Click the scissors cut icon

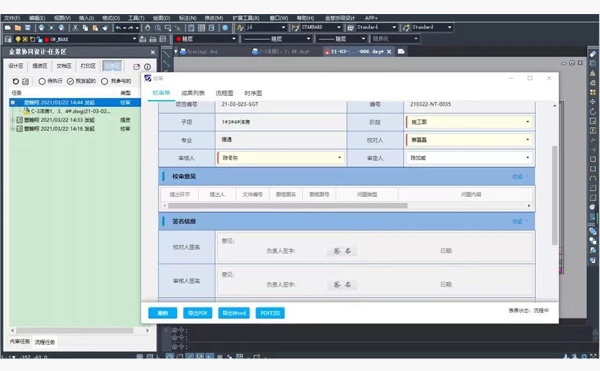(75, 28)
